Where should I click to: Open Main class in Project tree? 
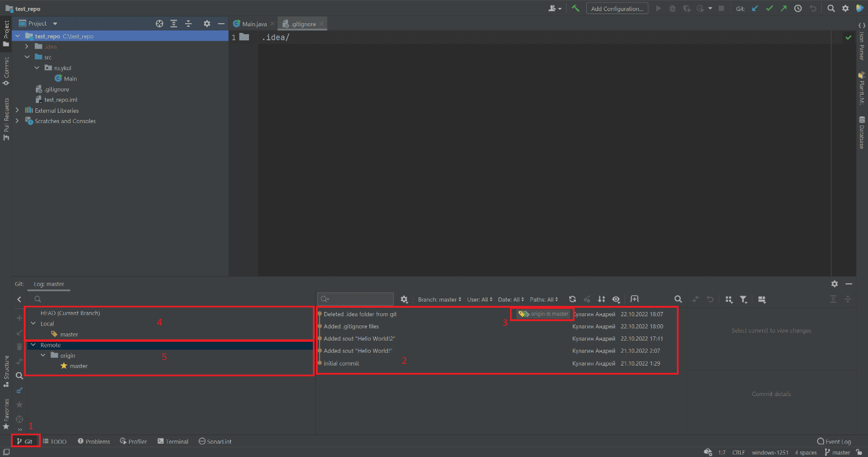[x=65, y=79]
